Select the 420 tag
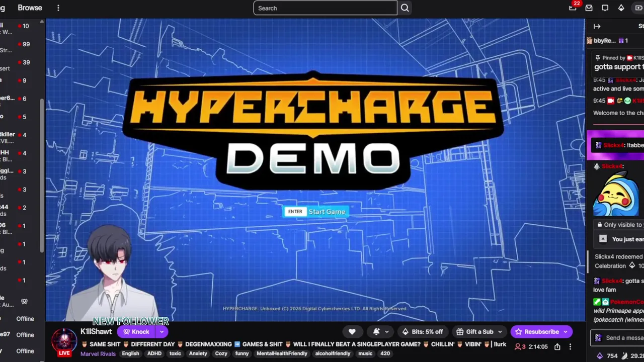The height and width of the screenshot is (362, 644). [385, 353]
